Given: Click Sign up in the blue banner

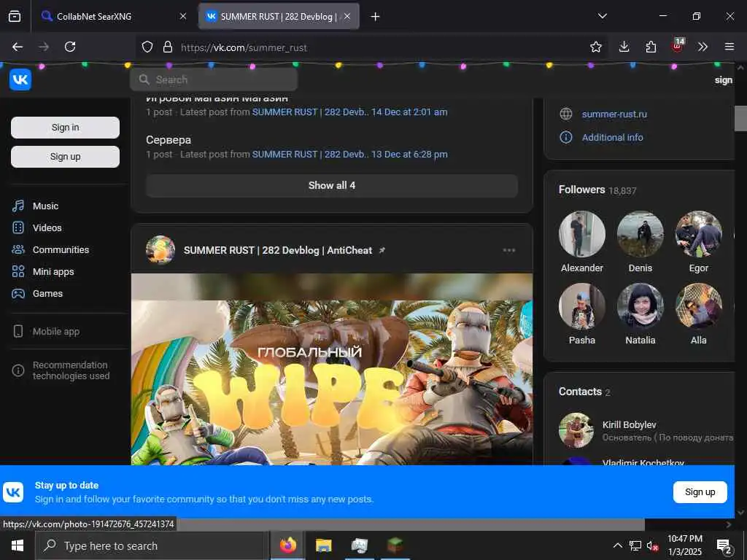Looking at the screenshot, I should click(700, 492).
